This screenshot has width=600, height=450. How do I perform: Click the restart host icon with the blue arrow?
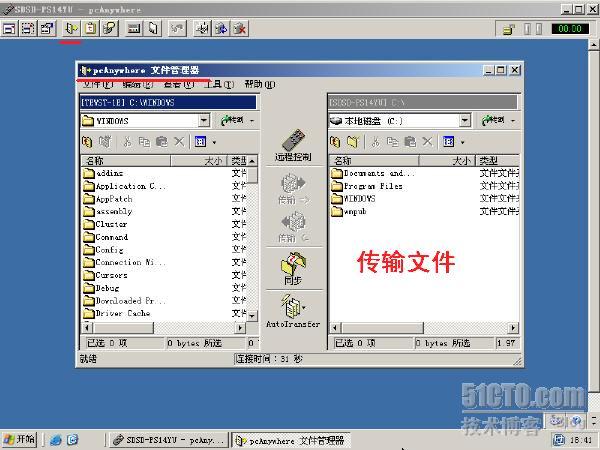tap(221, 29)
